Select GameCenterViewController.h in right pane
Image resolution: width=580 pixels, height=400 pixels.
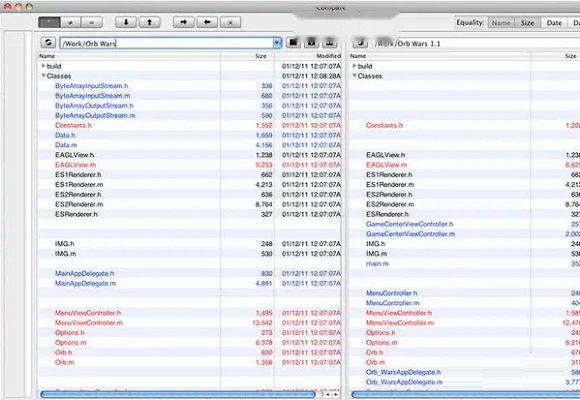pos(409,224)
